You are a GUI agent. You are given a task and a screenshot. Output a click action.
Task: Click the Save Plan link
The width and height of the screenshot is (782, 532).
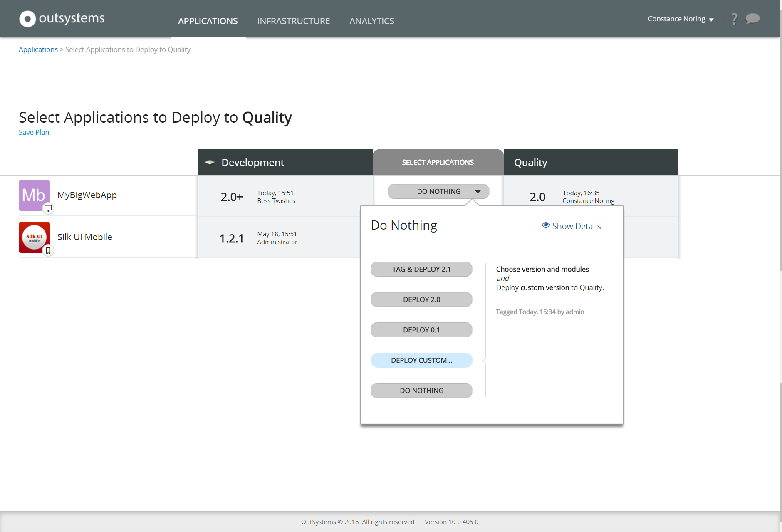(34, 132)
